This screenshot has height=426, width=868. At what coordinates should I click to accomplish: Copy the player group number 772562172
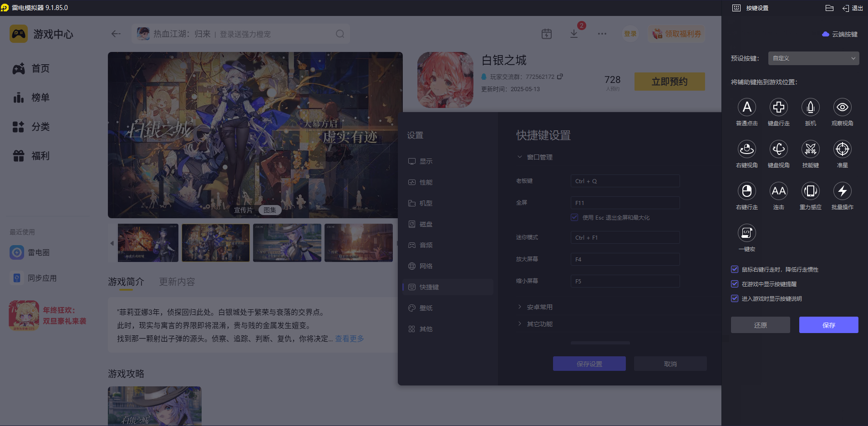click(x=560, y=77)
